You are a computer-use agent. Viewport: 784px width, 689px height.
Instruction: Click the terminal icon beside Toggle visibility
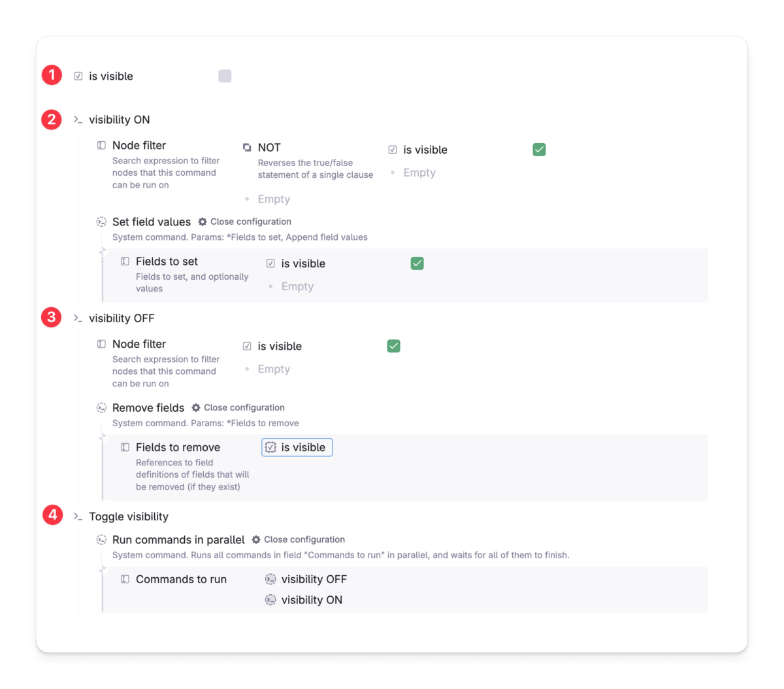(77, 516)
